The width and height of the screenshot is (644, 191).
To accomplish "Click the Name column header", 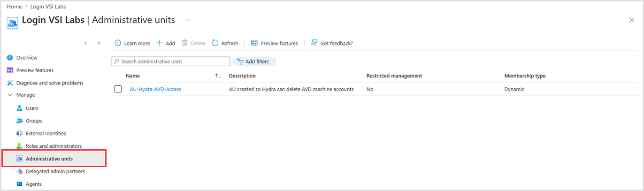I will (133, 76).
